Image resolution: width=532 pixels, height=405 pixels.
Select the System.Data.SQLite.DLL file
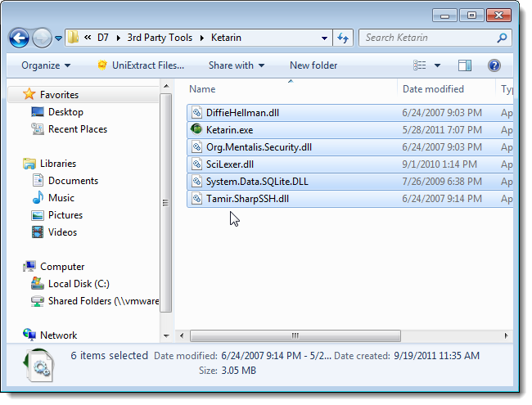[349, 182]
